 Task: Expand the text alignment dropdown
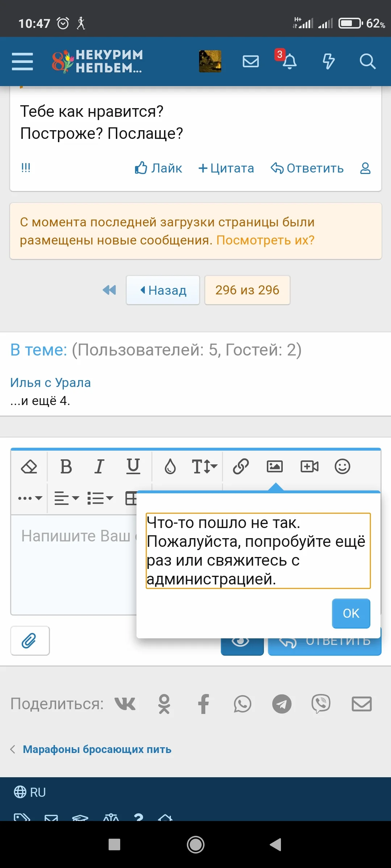67,498
